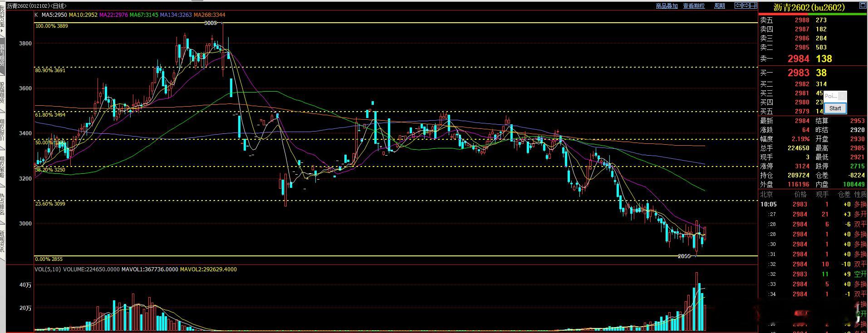
Task: Click the 80.90% 3691 Fibonacci level label
Action: (x=50, y=71)
